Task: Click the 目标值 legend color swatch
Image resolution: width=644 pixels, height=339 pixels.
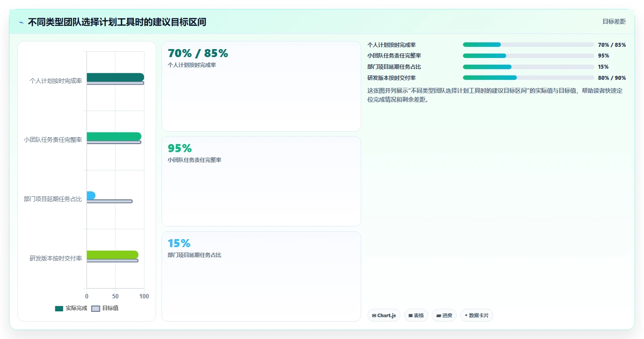Action: (x=95, y=309)
